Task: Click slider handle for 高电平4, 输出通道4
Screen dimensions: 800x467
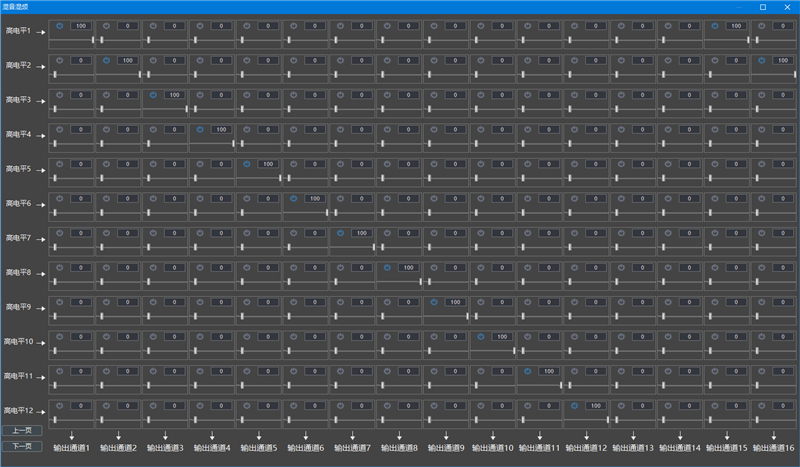Action: pos(233,143)
